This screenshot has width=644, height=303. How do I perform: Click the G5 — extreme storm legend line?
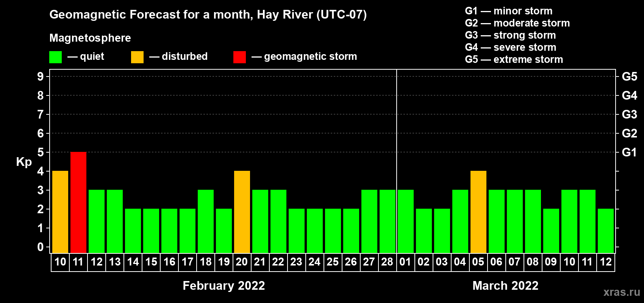[x=514, y=59]
